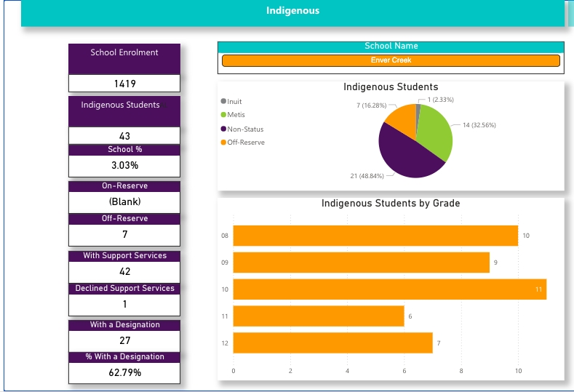Select the Enver Creek school slicer button
The width and height of the screenshot is (574, 392).
(391, 60)
